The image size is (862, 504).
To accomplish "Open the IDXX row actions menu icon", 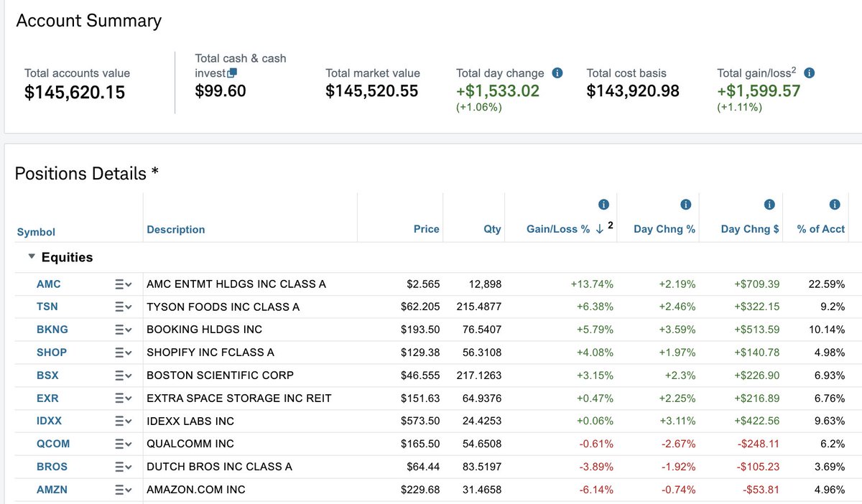I will 123,421.
